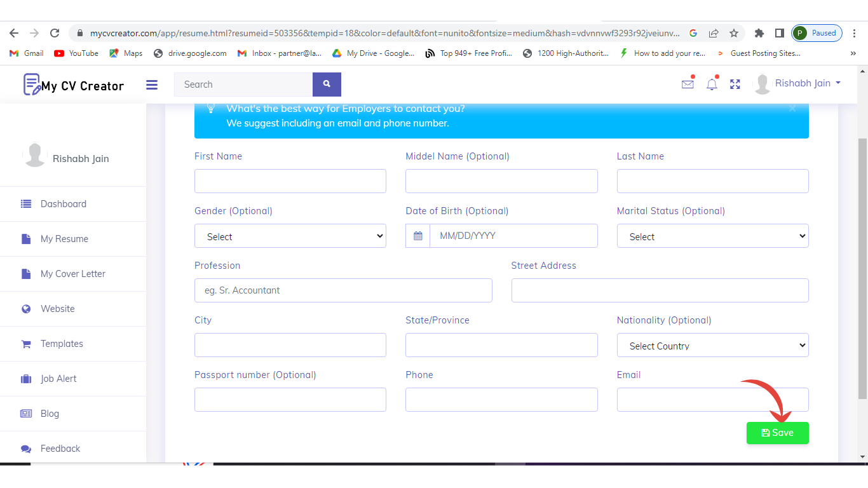Toggle fullscreen with the expand icon
The image size is (868, 488).
click(x=735, y=84)
